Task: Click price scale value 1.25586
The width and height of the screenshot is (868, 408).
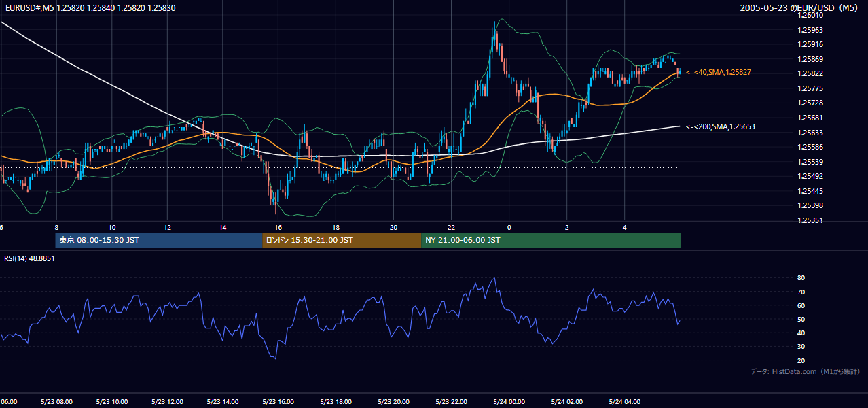Action: click(810, 147)
